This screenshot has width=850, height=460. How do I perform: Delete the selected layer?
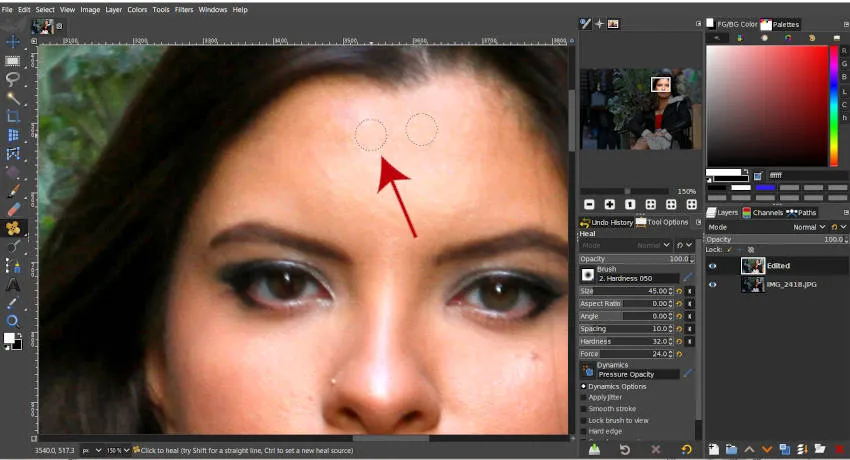(x=838, y=450)
